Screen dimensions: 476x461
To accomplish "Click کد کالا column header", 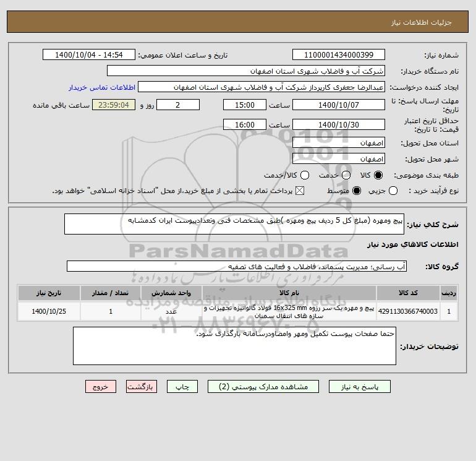I will click(x=408, y=293).
